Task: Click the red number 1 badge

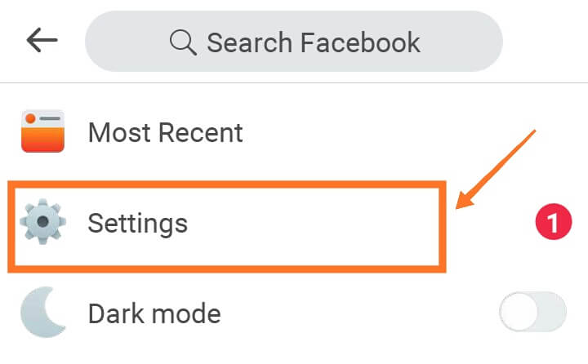Action: (552, 224)
